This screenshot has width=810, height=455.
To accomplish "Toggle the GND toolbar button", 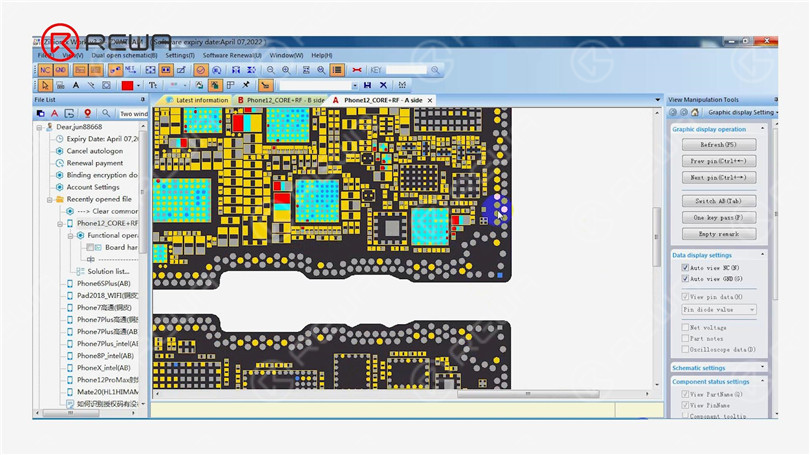I will click(60, 70).
